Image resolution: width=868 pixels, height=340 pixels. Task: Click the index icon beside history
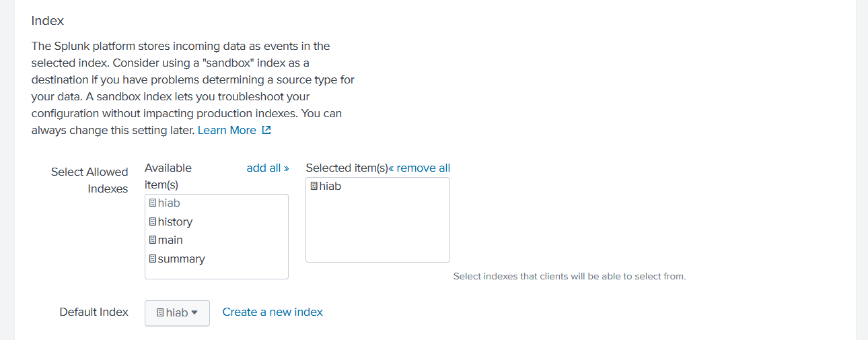[x=152, y=222]
